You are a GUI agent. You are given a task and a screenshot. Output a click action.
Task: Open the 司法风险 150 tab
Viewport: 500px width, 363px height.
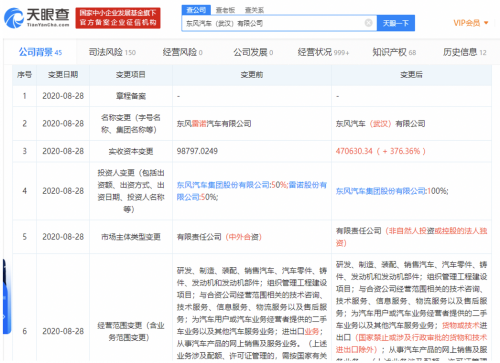click(112, 52)
